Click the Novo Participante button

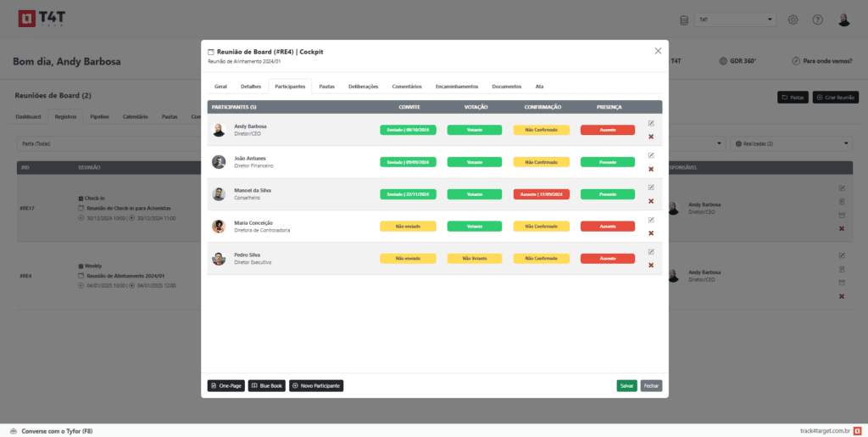coord(316,386)
